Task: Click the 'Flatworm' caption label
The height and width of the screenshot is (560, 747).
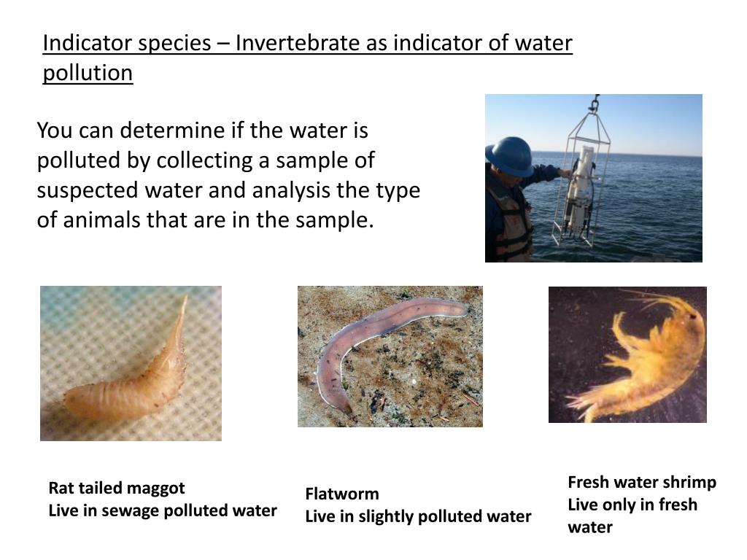Action: click(x=342, y=494)
